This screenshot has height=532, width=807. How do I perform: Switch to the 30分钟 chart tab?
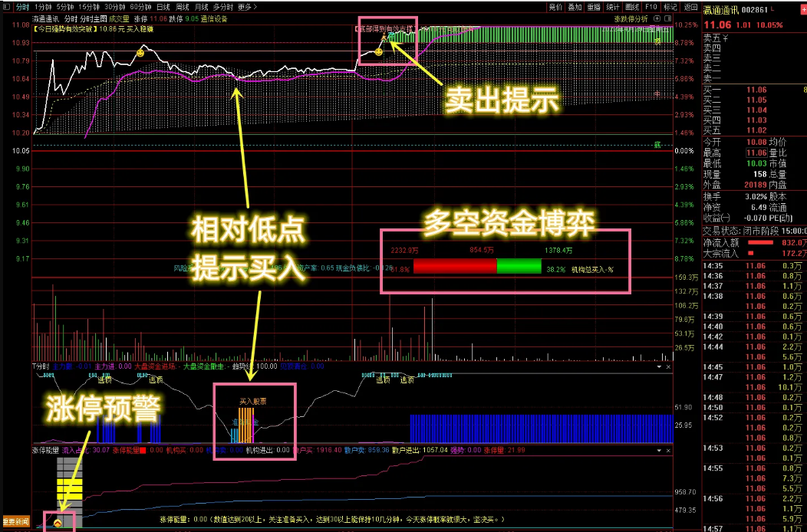114,7
